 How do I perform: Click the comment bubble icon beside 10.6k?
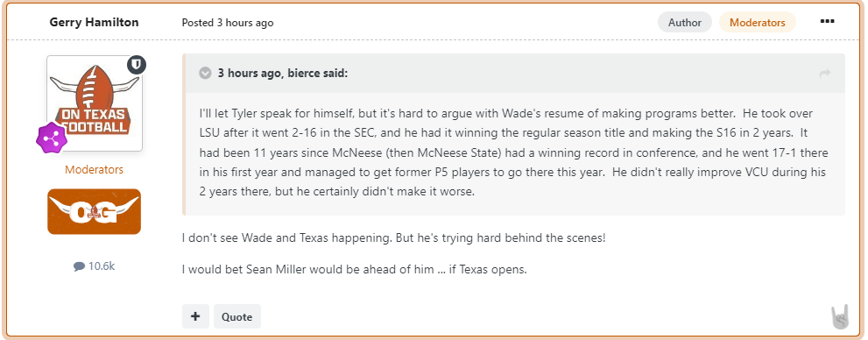tap(79, 266)
